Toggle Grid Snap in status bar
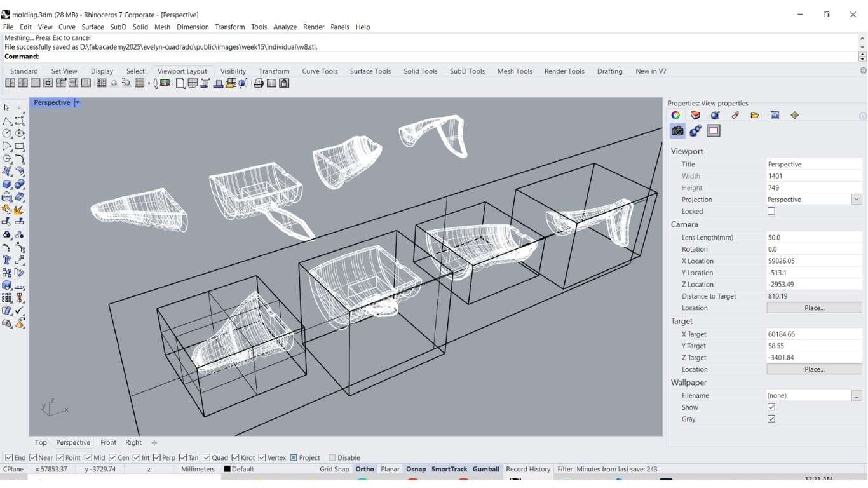The height and width of the screenshot is (488, 868). click(334, 469)
